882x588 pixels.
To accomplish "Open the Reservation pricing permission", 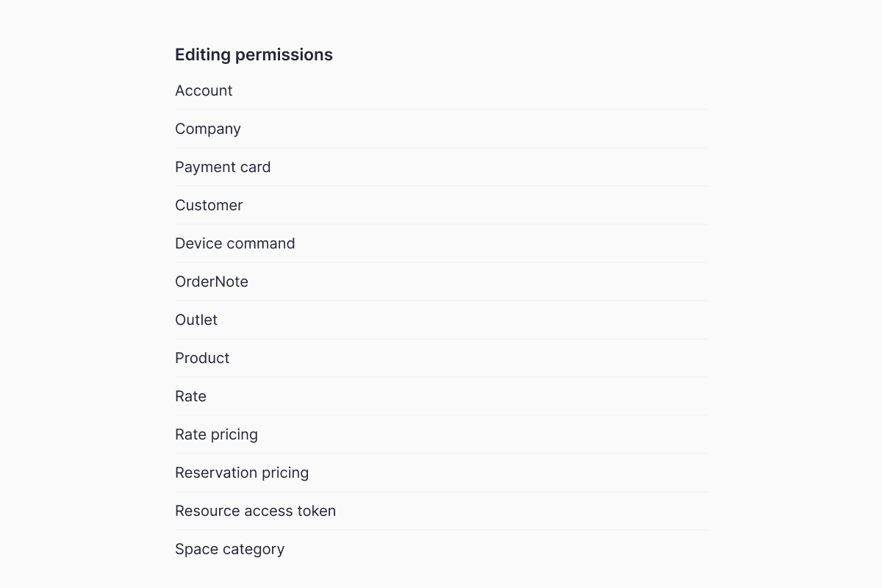I will click(441, 473).
